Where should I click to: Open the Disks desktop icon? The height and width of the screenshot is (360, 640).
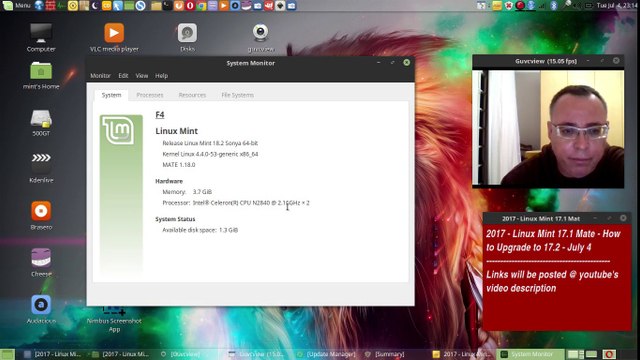[187, 37]
